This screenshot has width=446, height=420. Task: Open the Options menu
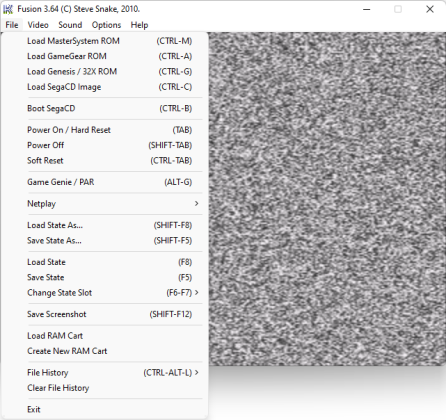tap(106, 25)
